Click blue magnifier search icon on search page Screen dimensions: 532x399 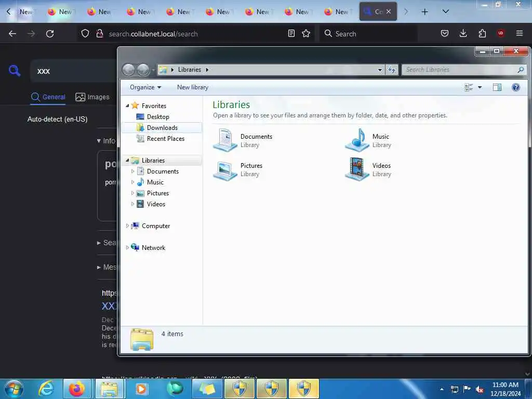pos(15,71)
